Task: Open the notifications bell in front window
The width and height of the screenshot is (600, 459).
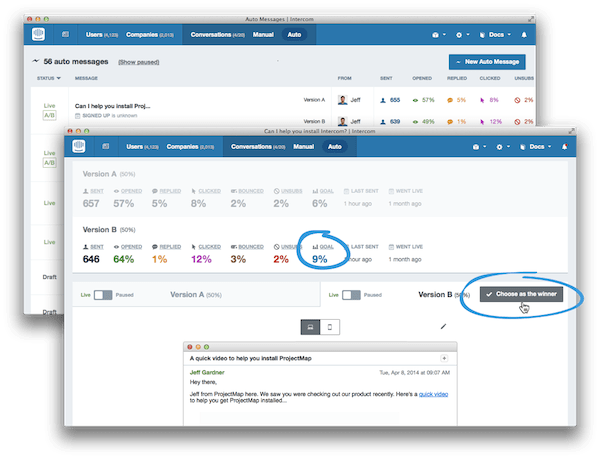Action: [x=565, y=147]
